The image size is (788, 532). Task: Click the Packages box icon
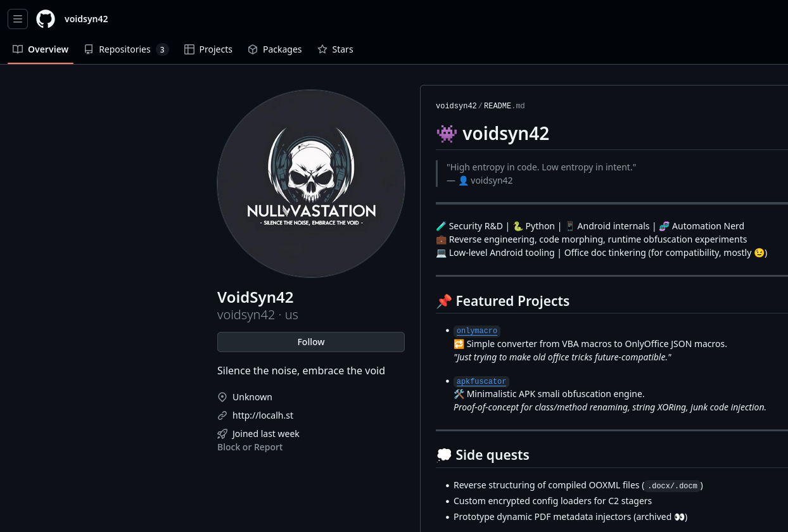pyautogui.click(x=253, y=49)
